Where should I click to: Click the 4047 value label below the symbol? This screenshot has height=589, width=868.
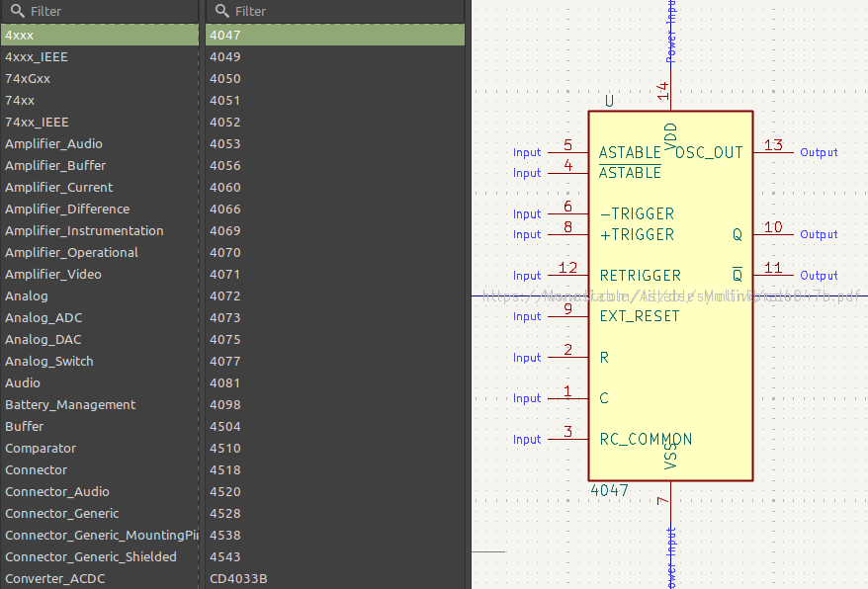pos(609,490)
